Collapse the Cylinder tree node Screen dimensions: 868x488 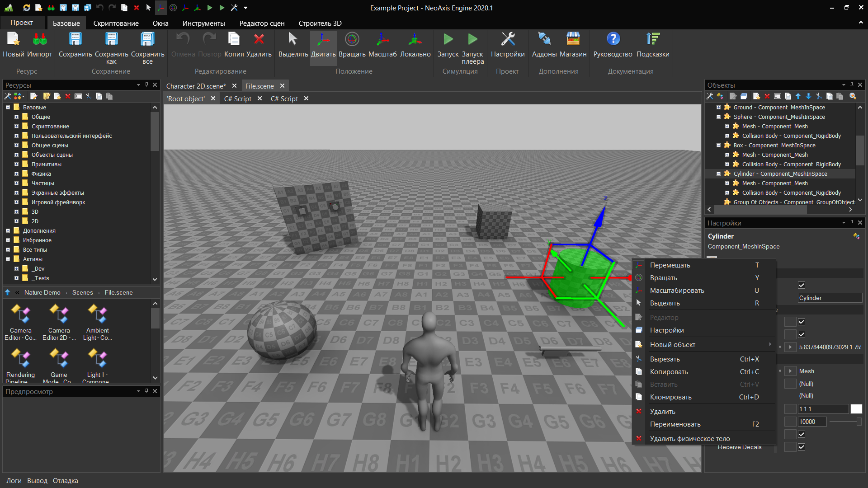coord(718,174)
